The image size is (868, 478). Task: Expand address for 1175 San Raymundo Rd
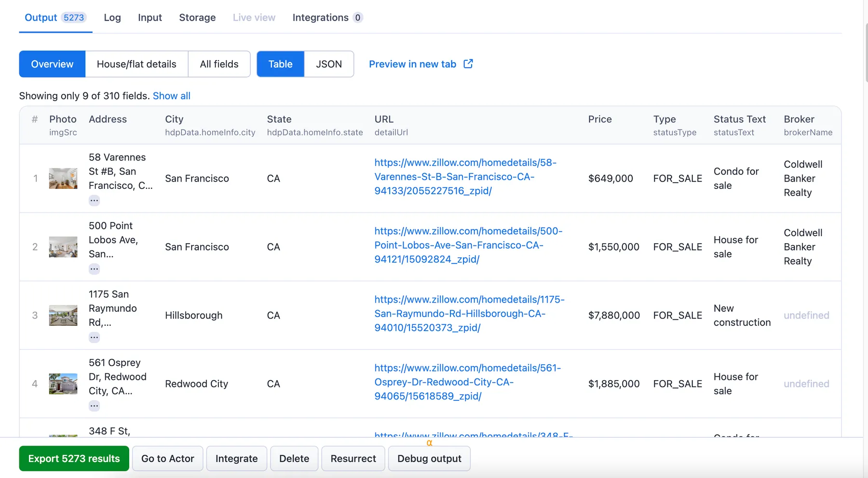tap(94, 337)
